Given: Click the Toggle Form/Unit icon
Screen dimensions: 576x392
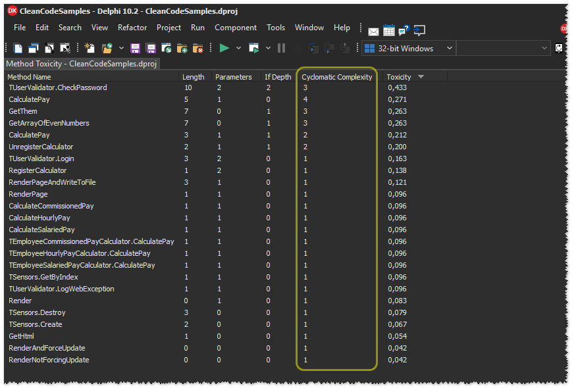Looking at the screenshot, I should pos(65,48).
